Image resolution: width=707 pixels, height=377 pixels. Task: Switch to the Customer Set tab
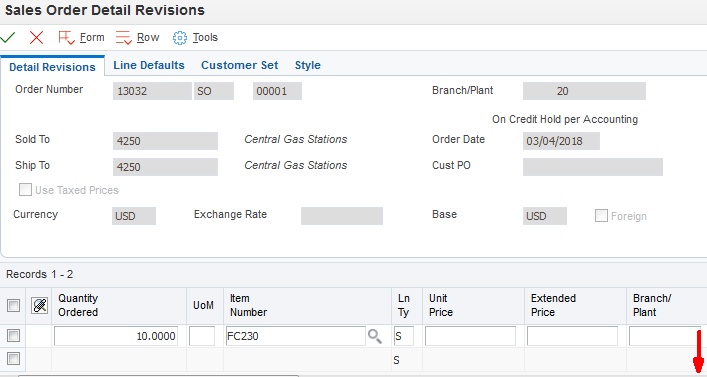pos(239,65)
